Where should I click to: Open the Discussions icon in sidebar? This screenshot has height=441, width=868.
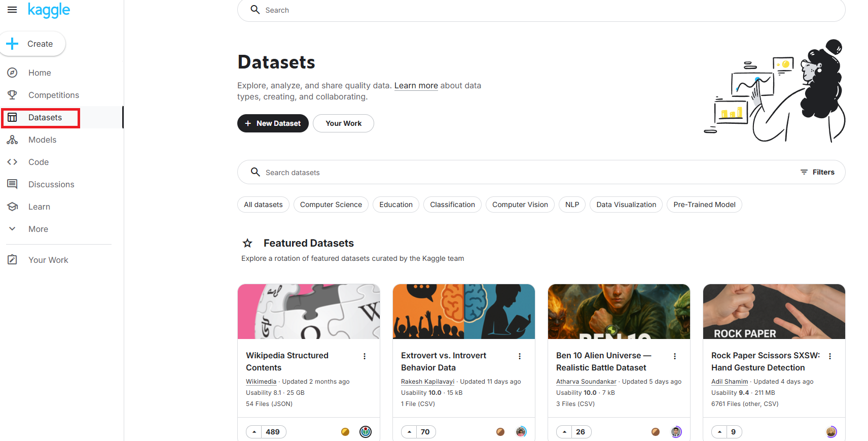tap(12, 184)
